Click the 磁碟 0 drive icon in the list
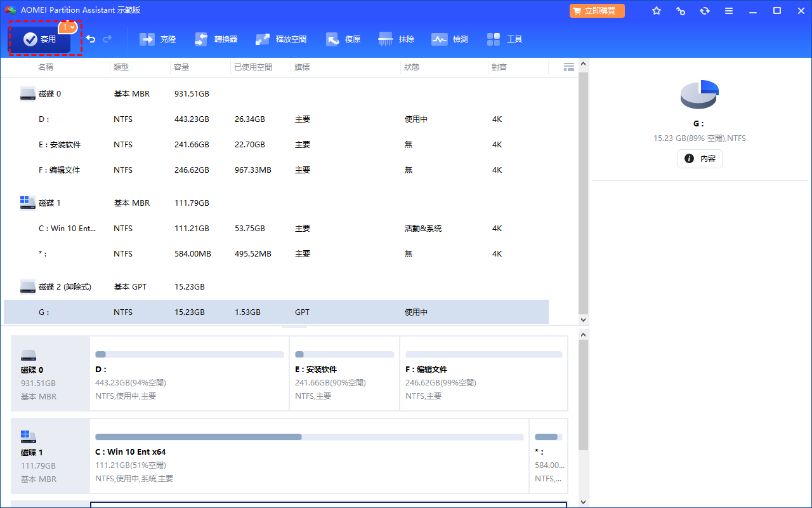The image size is (812, 508). pos(28,94)
